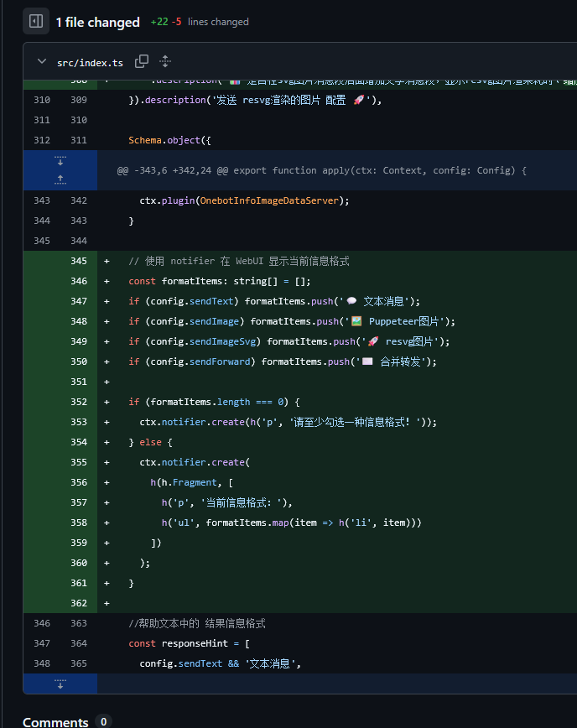577x728 pixels.
Task: Click expand-up arrow beside the hunk header
Action: point(60,179)
